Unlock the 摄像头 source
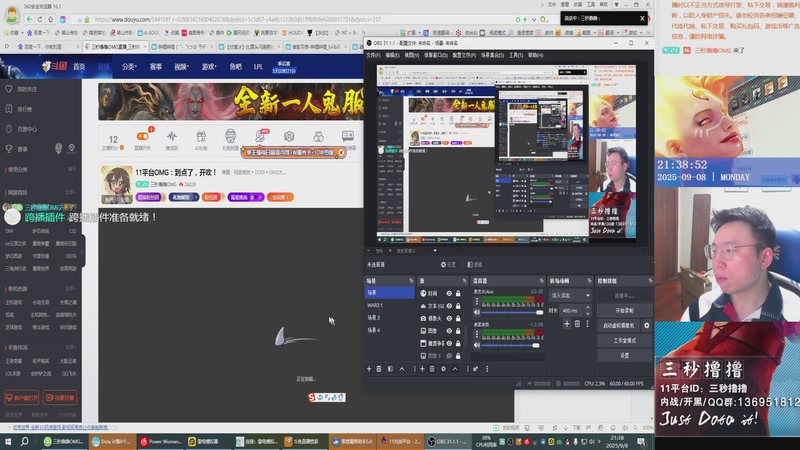800x450 pixels. tap(458, 318)
